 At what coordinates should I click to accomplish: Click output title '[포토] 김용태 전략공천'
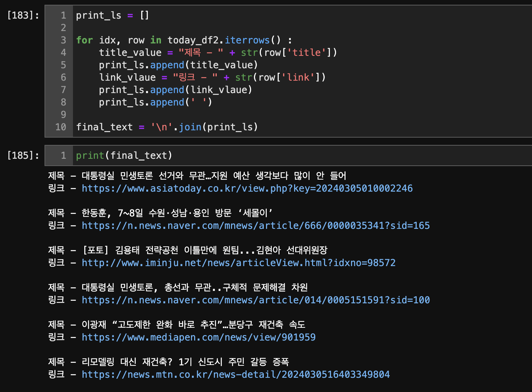coord(205,250)
